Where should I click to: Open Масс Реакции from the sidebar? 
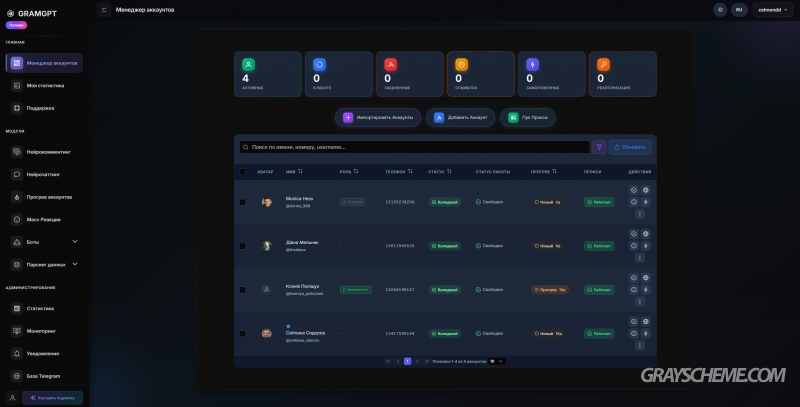42,219
